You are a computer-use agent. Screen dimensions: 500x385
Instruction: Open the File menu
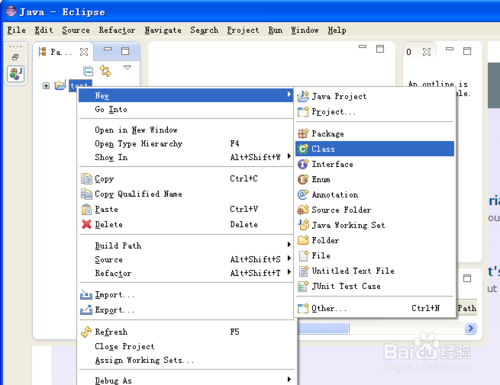click(x=16, y=30)
